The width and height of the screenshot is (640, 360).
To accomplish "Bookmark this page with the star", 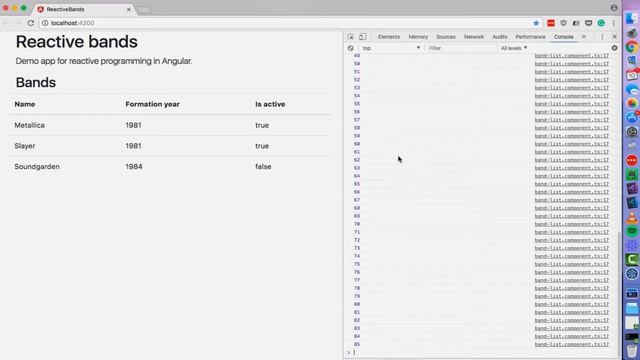I will [x=536, y=23].
